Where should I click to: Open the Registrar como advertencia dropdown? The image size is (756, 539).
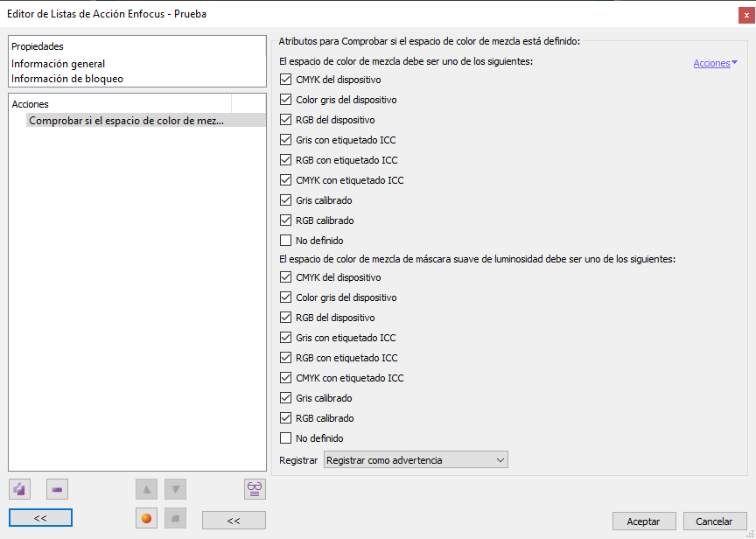pyautogui.click(x=416, y=460)
